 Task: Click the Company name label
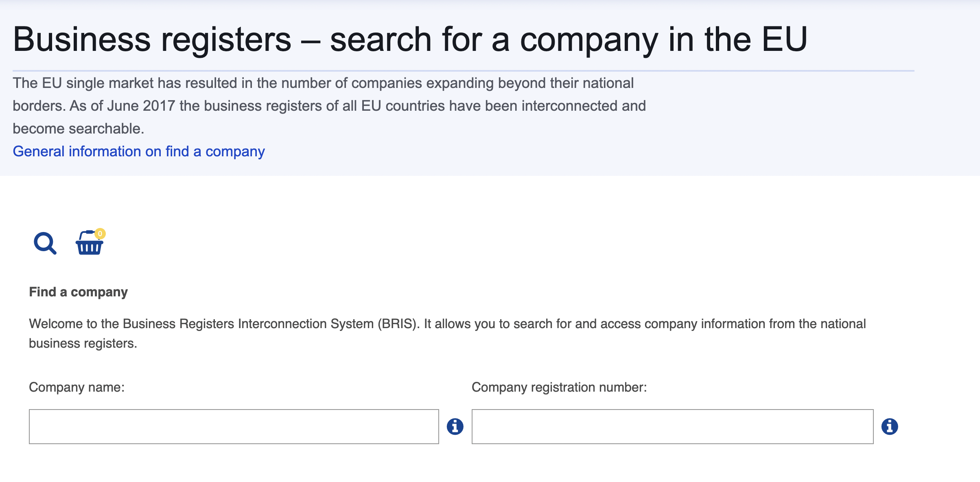coord(77,387)
